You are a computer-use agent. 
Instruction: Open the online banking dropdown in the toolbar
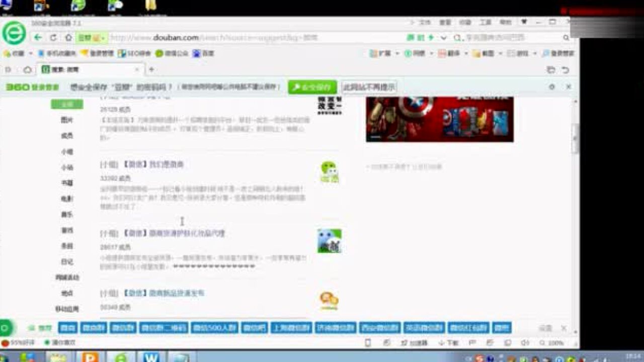418,53
